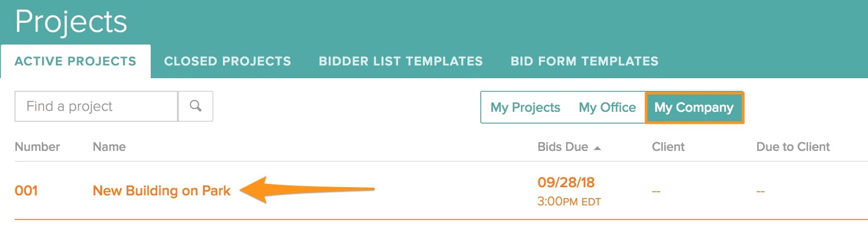This screenshot has width=868, height=229.
Task: Go to Bidder List Templates tab
Action: (x=400, y=61)
